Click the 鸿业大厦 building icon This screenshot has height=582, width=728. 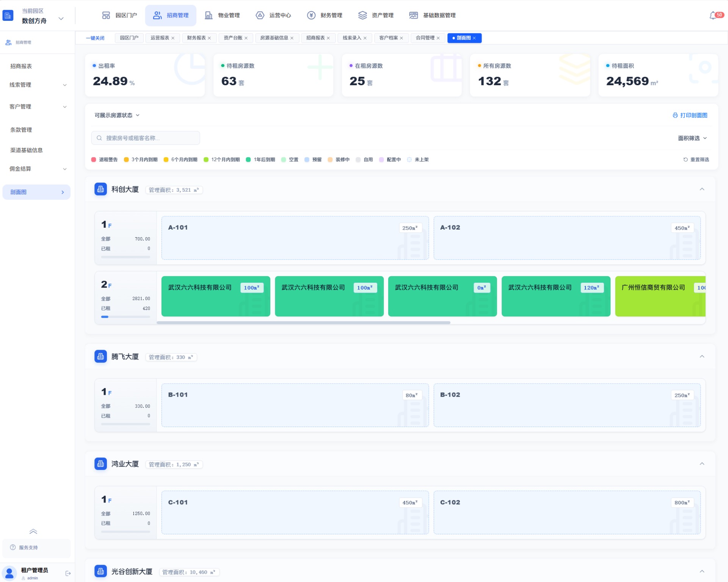[x=100, y=464]
